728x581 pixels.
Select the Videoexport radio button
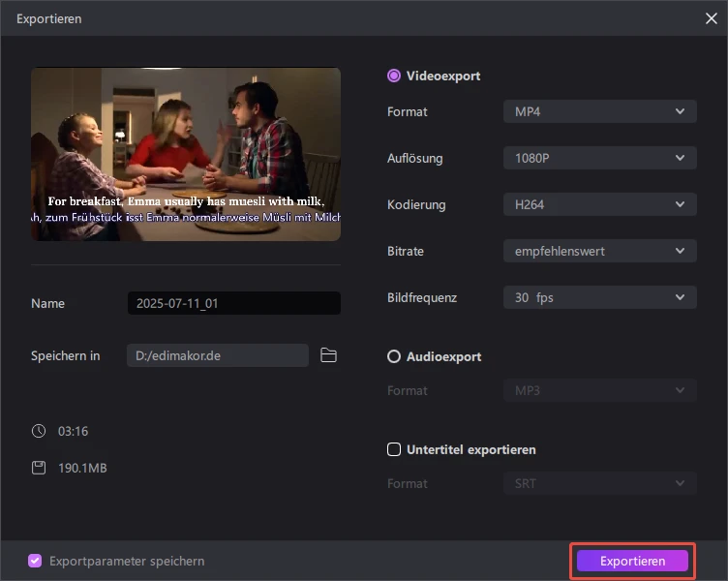point(394,76)
